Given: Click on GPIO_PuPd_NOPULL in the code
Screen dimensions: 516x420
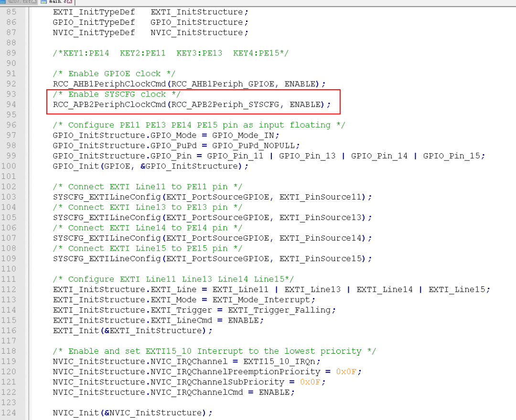Looking at the screenshot, I should pos(253,146).
